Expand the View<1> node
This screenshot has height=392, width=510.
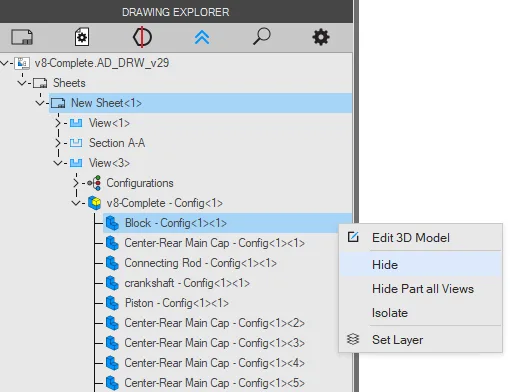click(58, 123)
